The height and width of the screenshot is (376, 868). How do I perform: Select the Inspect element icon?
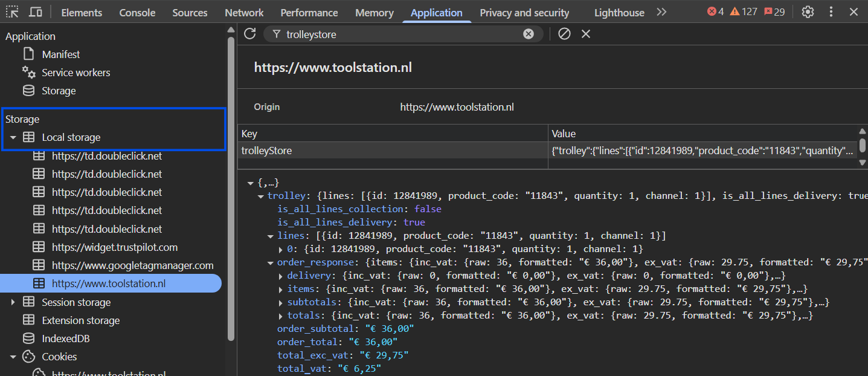click(x=11, y=11)
